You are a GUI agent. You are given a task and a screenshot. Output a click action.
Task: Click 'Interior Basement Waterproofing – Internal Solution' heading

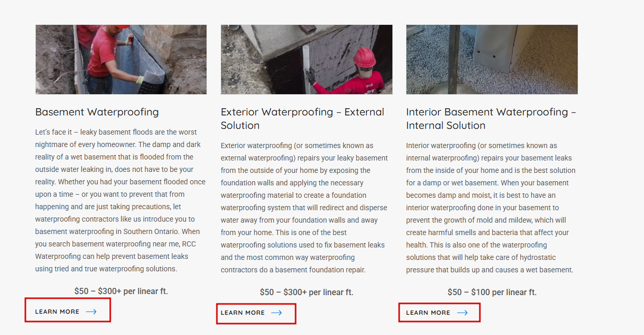(x=491, y=119)
